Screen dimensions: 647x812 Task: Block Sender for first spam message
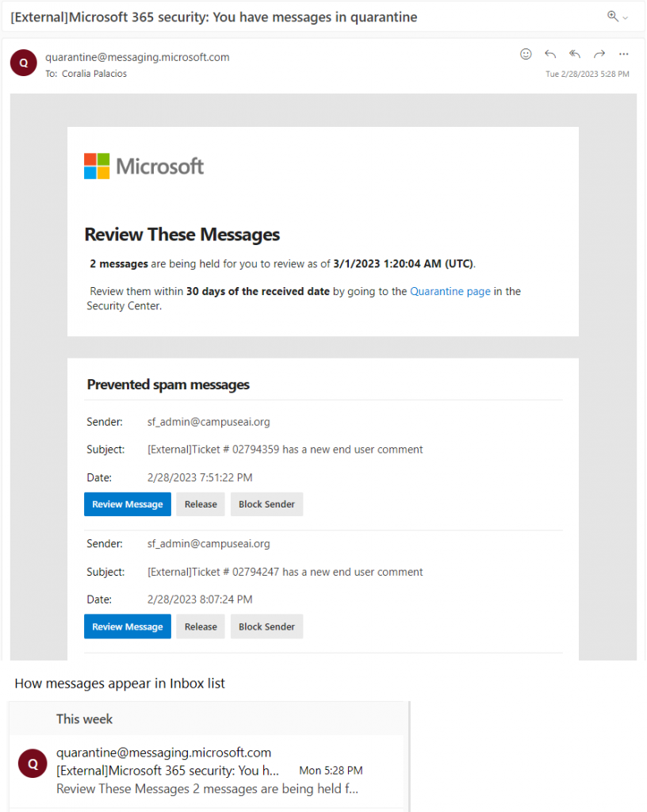[x=266, y=504]
